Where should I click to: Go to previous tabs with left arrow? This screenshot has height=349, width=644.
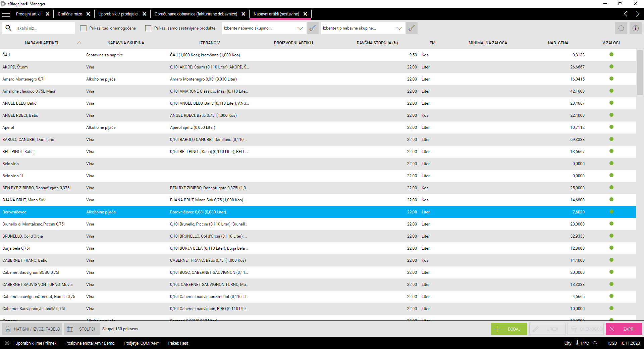pos(626,14)
